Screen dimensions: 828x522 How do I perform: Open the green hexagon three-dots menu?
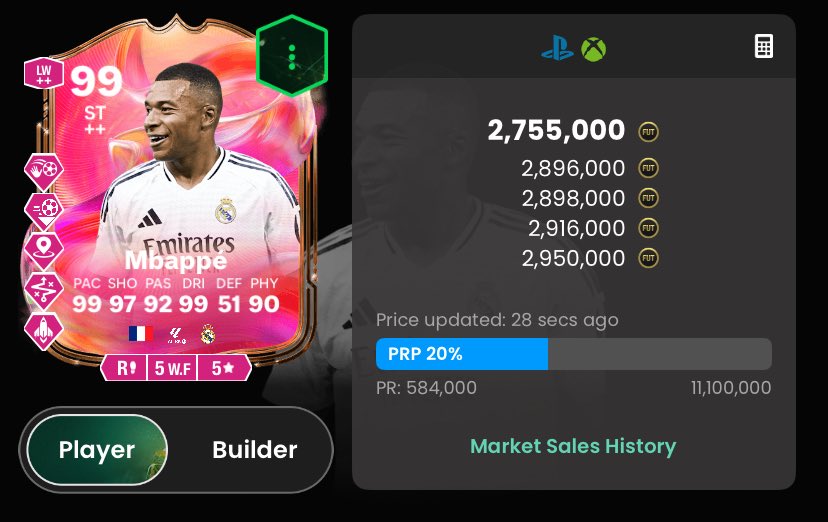pos(292,55)
